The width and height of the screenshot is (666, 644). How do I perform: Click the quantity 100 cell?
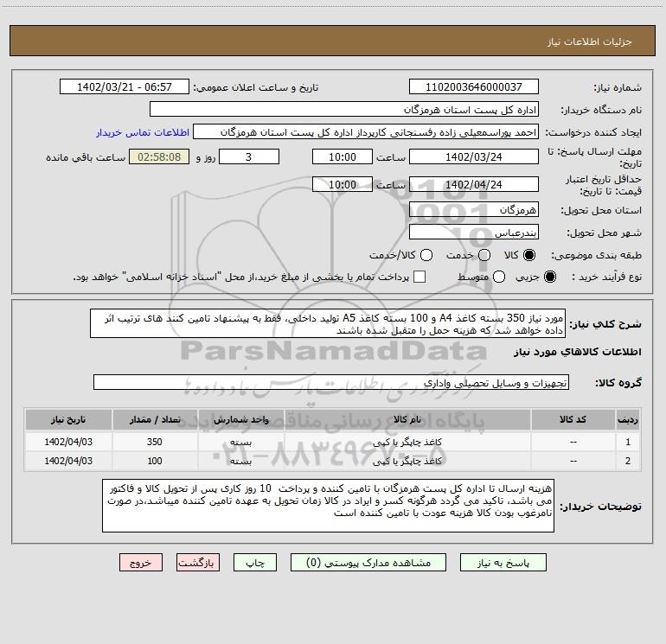(155, 461)
